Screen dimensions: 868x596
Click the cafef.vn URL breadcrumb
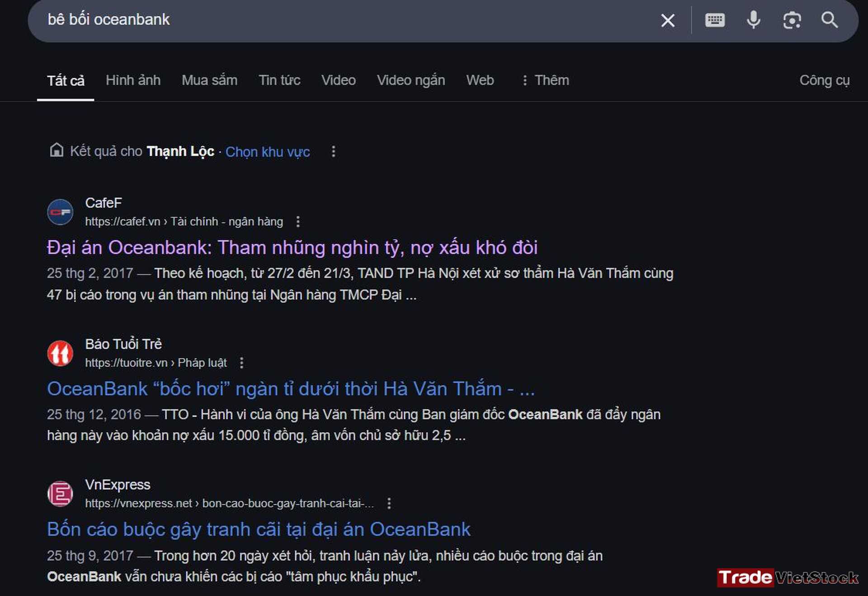coord(184,221)
